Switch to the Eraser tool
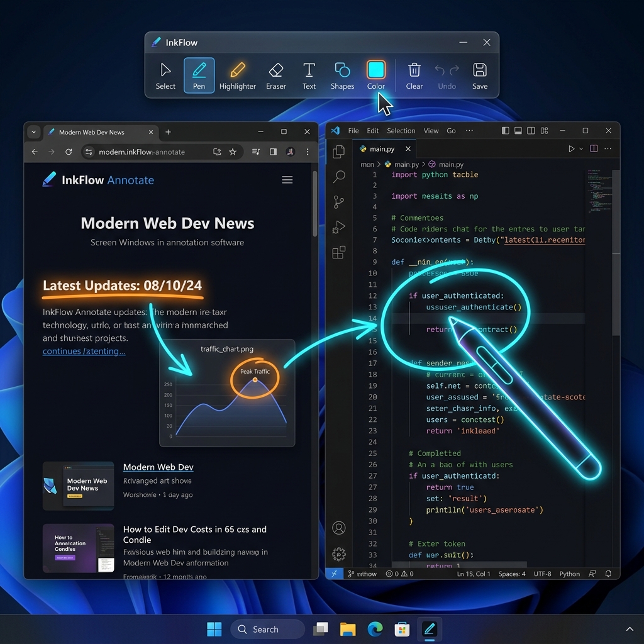Screen dimensions: 644x644 point(276,76)
